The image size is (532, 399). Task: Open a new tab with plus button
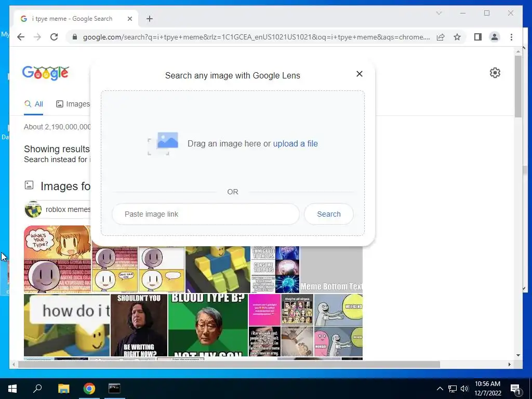click(150, 19)
